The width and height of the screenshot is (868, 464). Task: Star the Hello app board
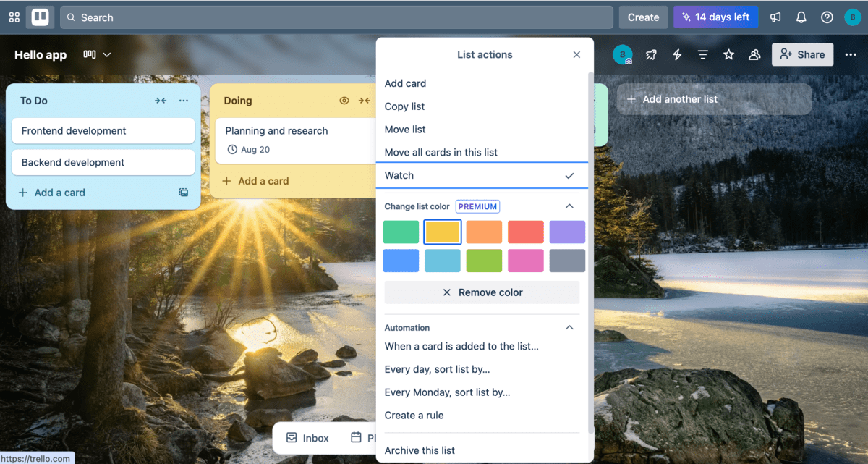(x=728, y=54)
